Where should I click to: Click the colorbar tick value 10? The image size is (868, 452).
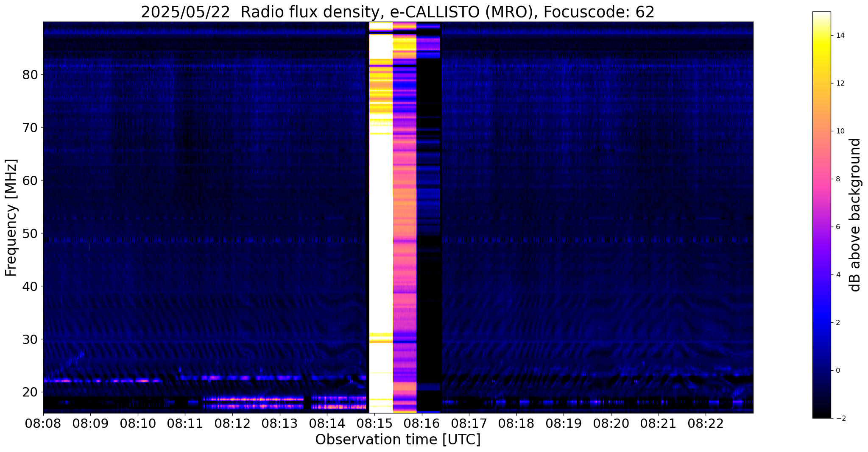(x=840, y=131)
